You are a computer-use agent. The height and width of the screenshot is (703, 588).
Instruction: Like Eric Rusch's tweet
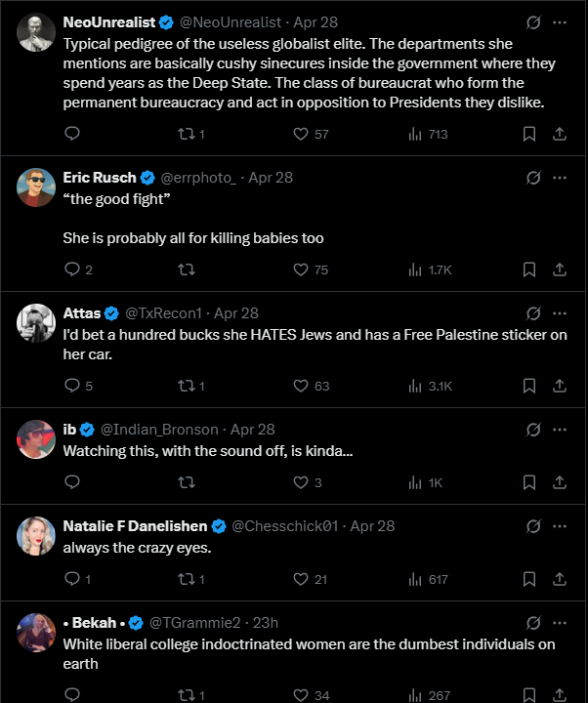coord(311,269)
